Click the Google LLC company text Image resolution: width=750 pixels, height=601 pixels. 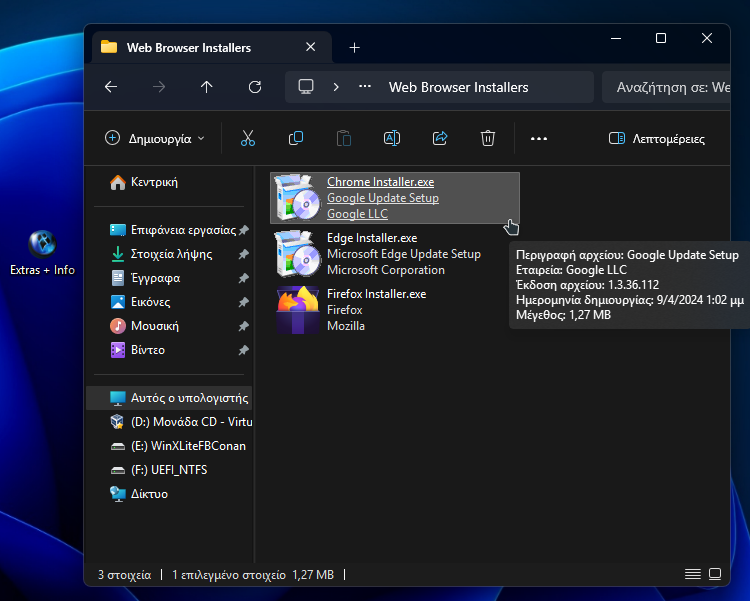(357, 214)
